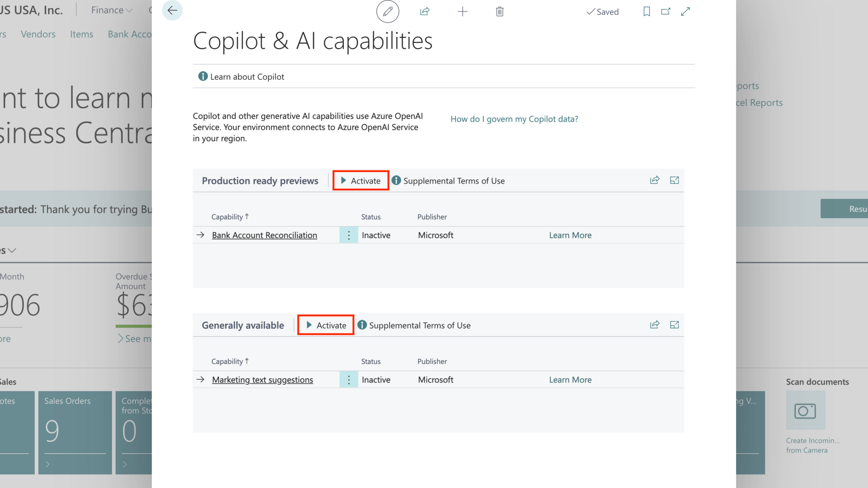Select row arrow for Bank Account Reconciliation
The width and height of the screenshot is (868, 488).
tap(200, 235)
